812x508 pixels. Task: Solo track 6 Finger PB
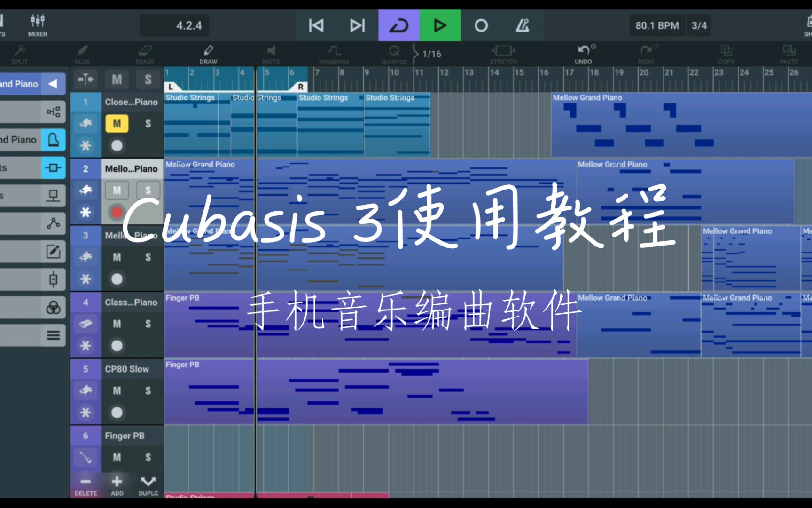click(x=148, y=458)
